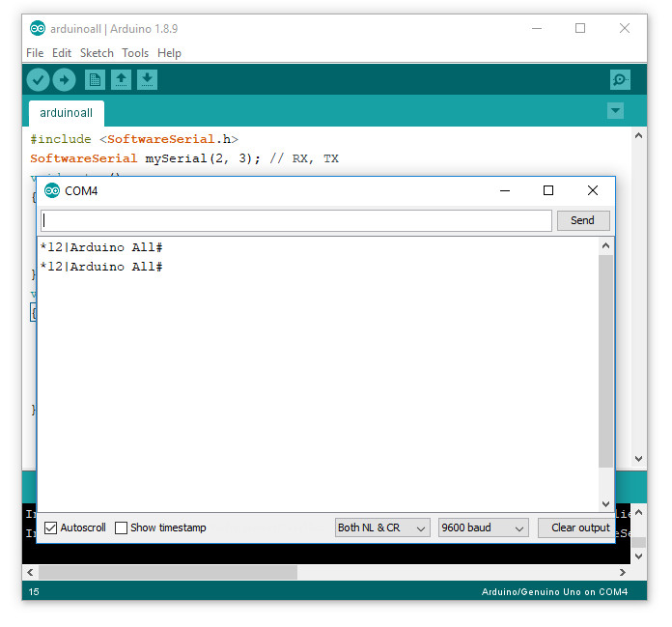The width and height of the screenshot is (672, 627).
Task: Open the File menu
Action: [35, 53]
